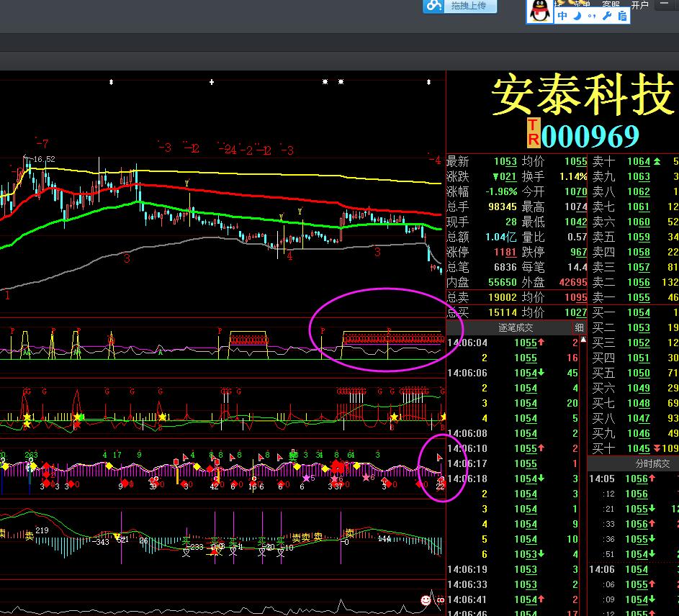Viewport: 679px width, 616px height.
Task: Click the 219 value label in bottom indicator
Action: pyautogui.click(x=42, y=530)
